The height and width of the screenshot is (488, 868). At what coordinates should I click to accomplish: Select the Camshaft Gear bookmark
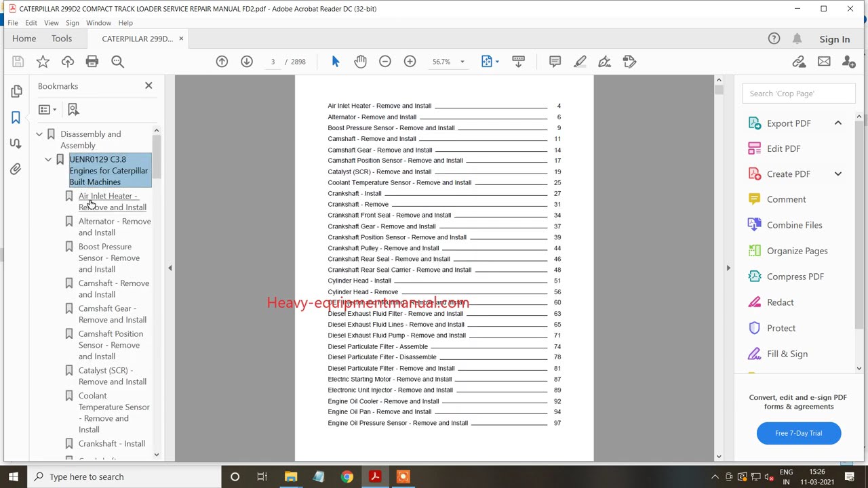(112, 314)
